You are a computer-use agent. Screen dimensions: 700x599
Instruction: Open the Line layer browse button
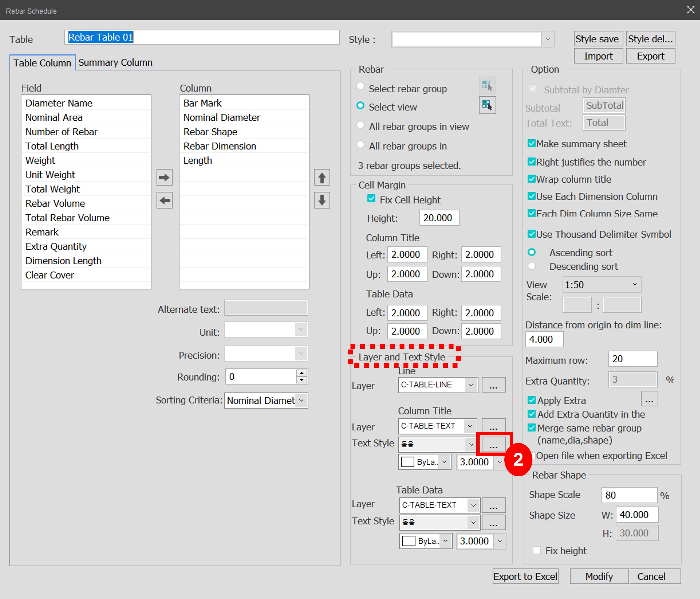tap(494, 385)
